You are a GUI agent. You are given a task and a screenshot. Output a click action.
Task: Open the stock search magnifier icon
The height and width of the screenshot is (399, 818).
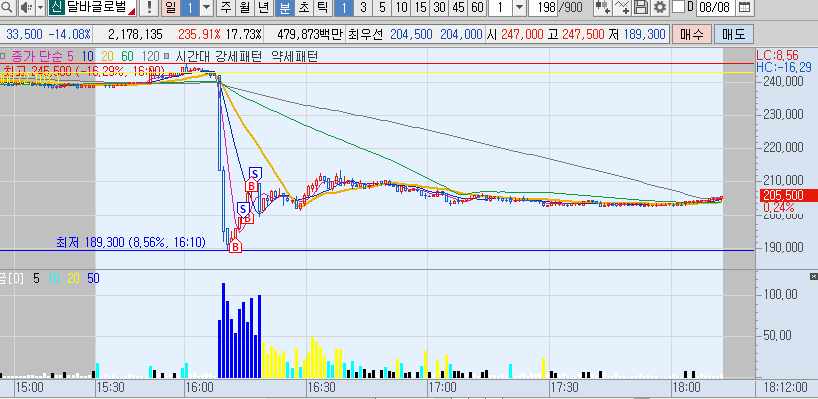pos(7,7)
